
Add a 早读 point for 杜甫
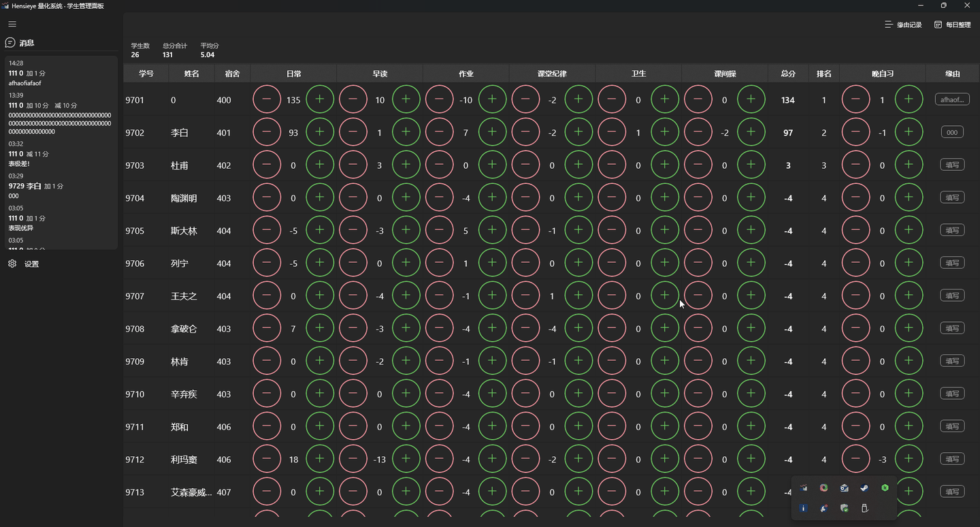406,165
